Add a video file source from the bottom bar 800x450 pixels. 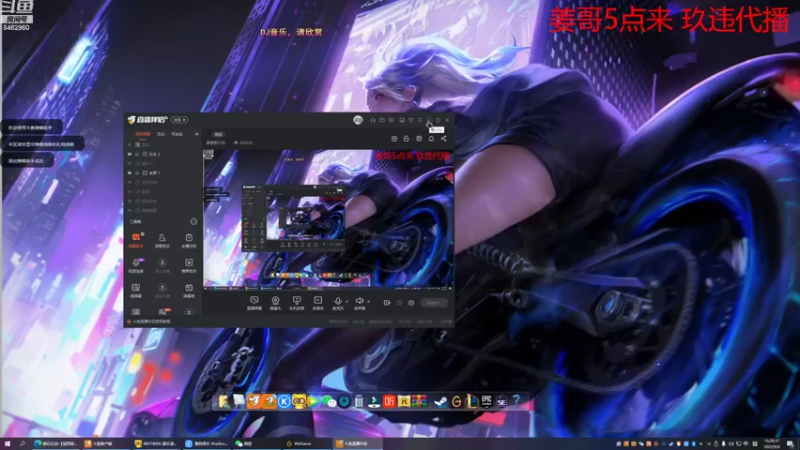pyautogui.click(x=318, y=303)
